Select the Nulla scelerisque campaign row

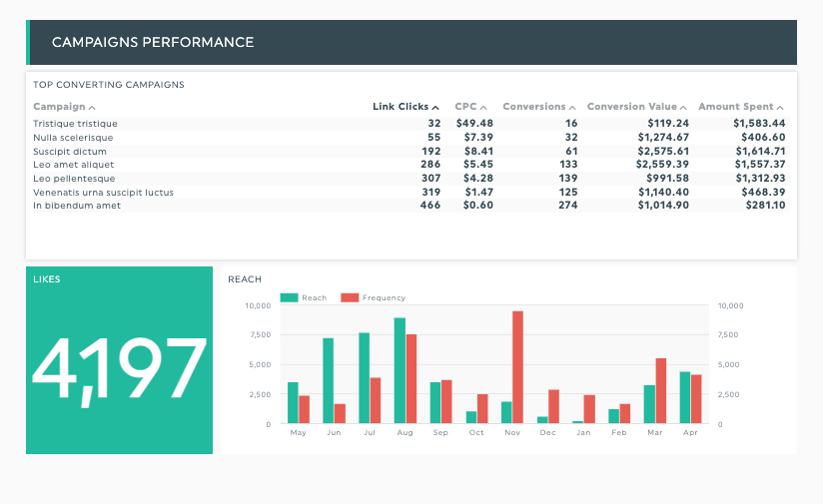tap(410, 138)
